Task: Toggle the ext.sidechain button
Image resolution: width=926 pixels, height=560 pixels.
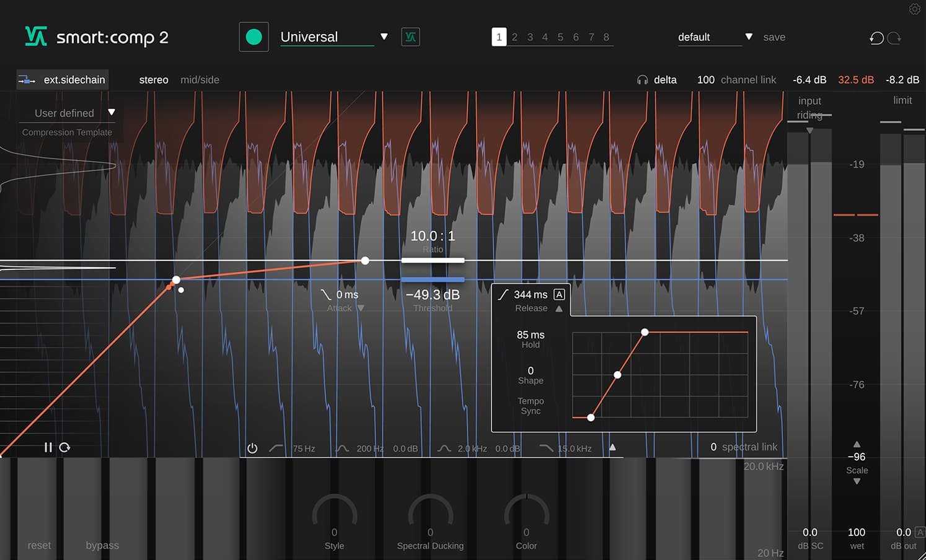Action: point(62,80)
